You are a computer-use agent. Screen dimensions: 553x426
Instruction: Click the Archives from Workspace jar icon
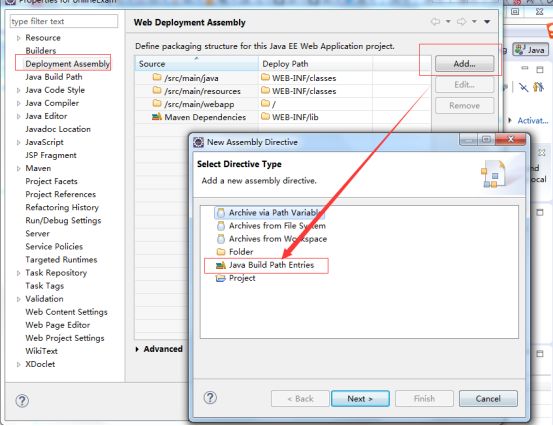click(221, 239)
